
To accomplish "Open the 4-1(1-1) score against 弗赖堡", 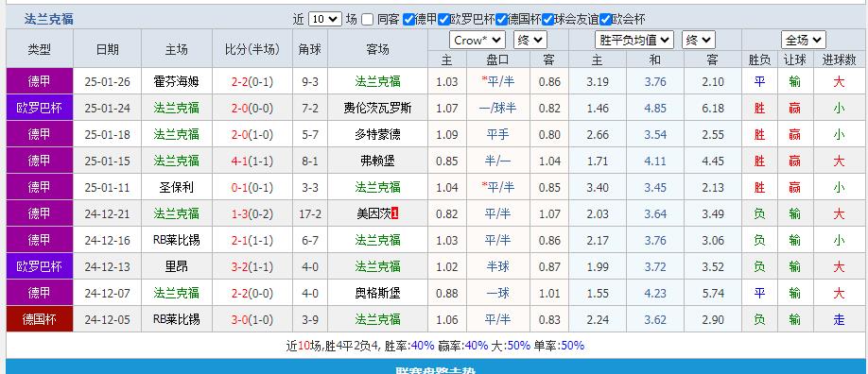I will pos(252,161).
